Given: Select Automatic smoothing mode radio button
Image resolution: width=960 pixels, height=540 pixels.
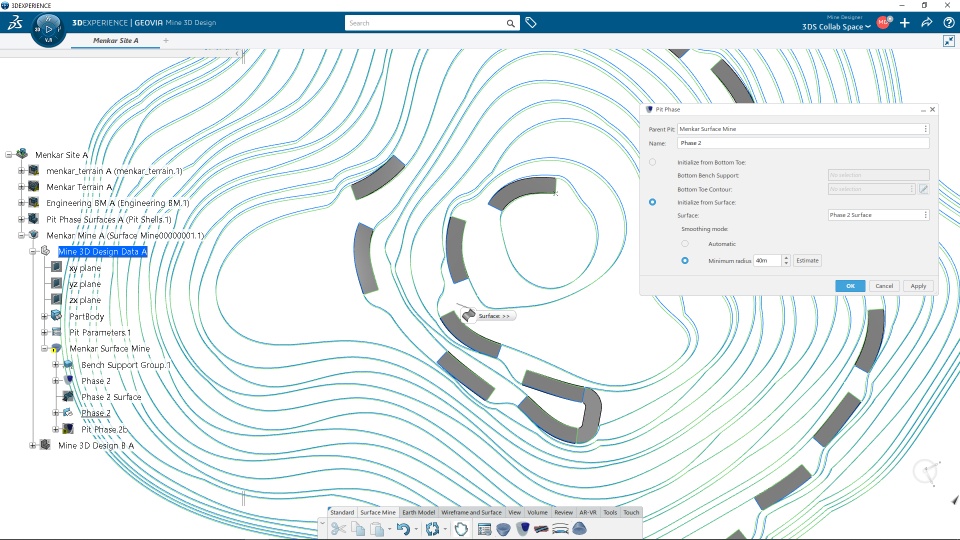Looking at the screenshot, I should click(684, 244).
